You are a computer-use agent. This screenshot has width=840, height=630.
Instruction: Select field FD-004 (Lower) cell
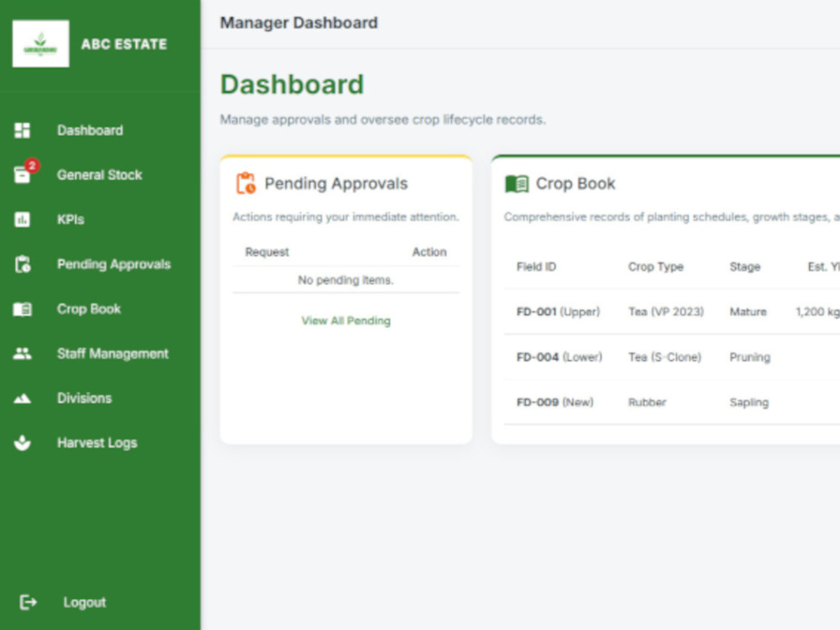click(559, 357)
